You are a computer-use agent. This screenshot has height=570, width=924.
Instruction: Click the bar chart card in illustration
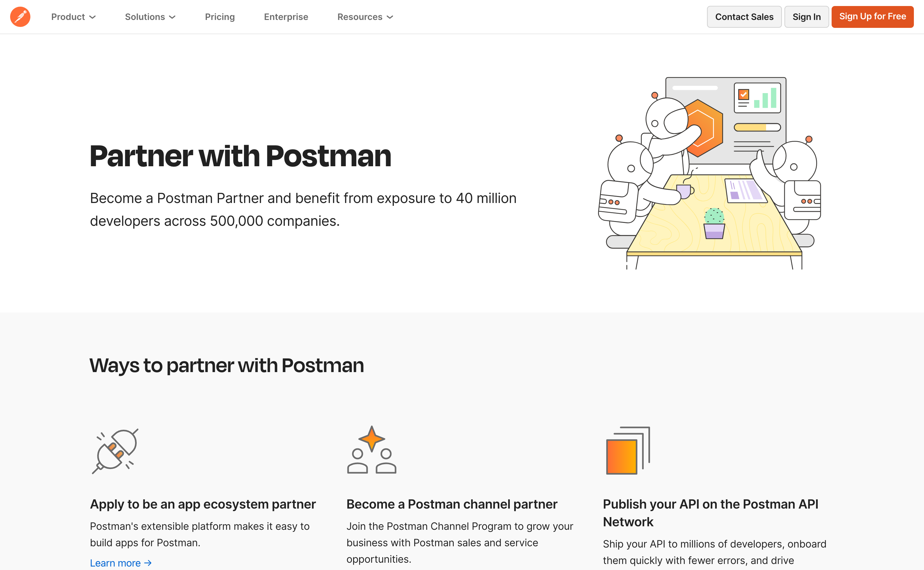[758, 98]
